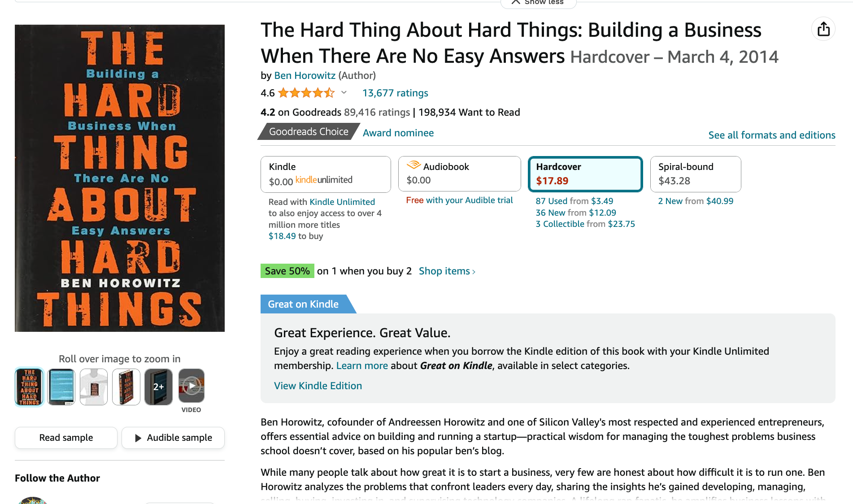The image size is (853, 504).
Task: View the 2+ more images thumbnail
Action: pyautogui.click(x=158, y=387)
